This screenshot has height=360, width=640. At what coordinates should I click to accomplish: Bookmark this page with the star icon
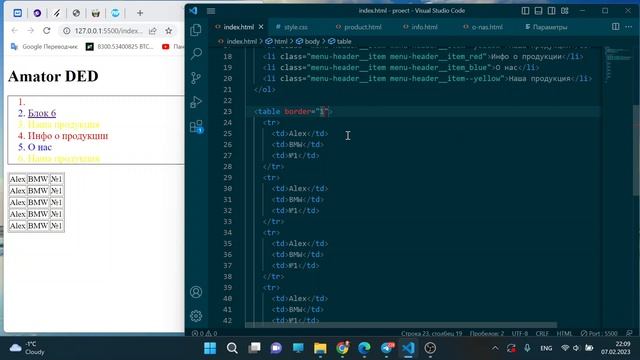(x=169, y=31)
